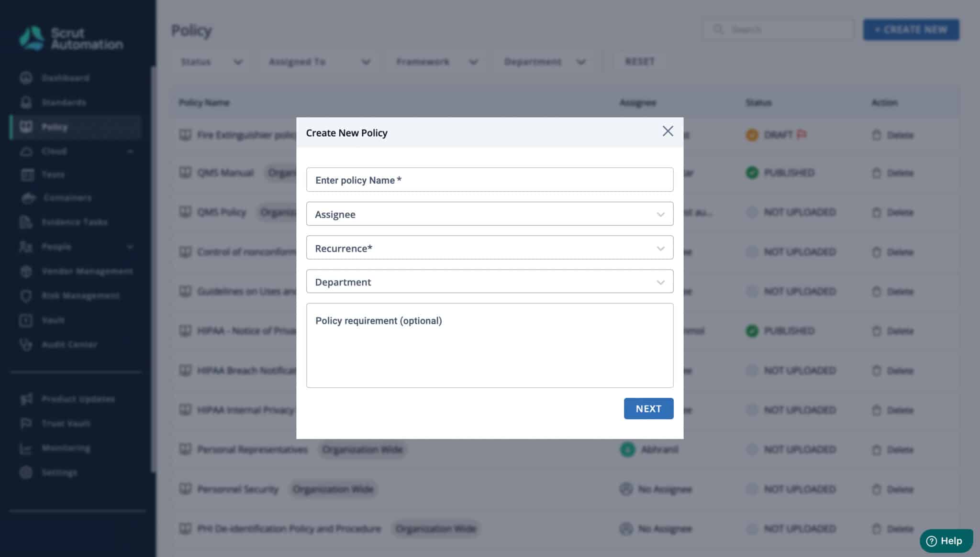Click the Monitoring chart icon
This screenshot has height=557, width=980.
(26, 448)
